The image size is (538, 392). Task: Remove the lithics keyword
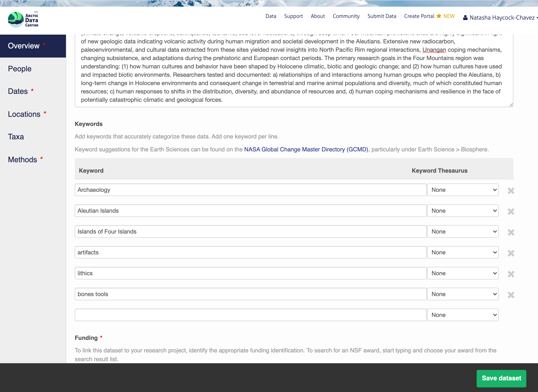[x=511, y=274]
